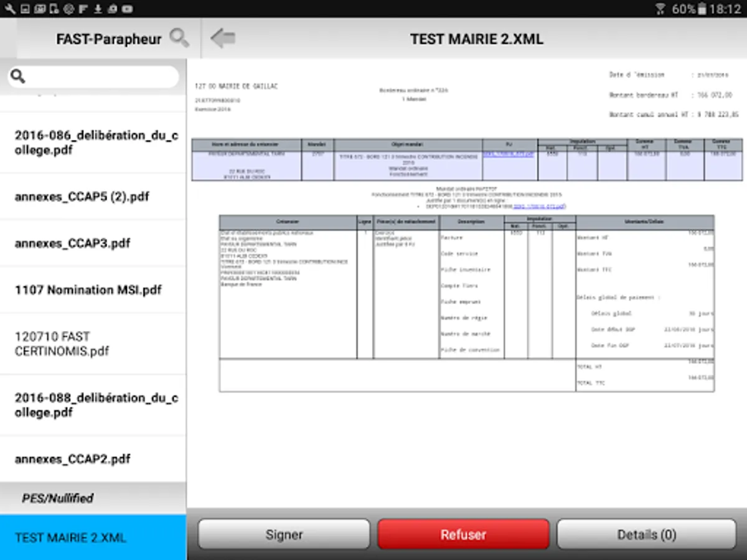This screenshot has width=747, height=560.
Task: Select annexes_CCAP2.pdf
Action: (93, 459)
